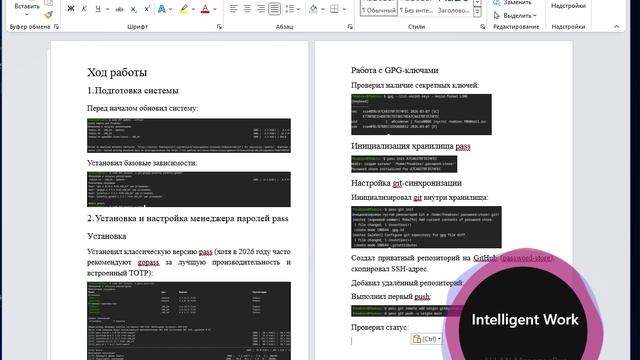Toggle italic К formatting
The width and height of the screenshot is (640, 360).
(84, 9)
